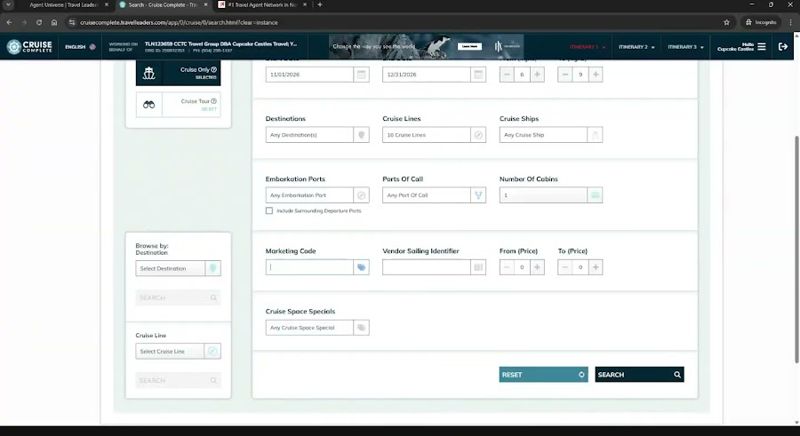
Task: Expand the Itinerary 3 menu
Action: [x=685, y=47]
